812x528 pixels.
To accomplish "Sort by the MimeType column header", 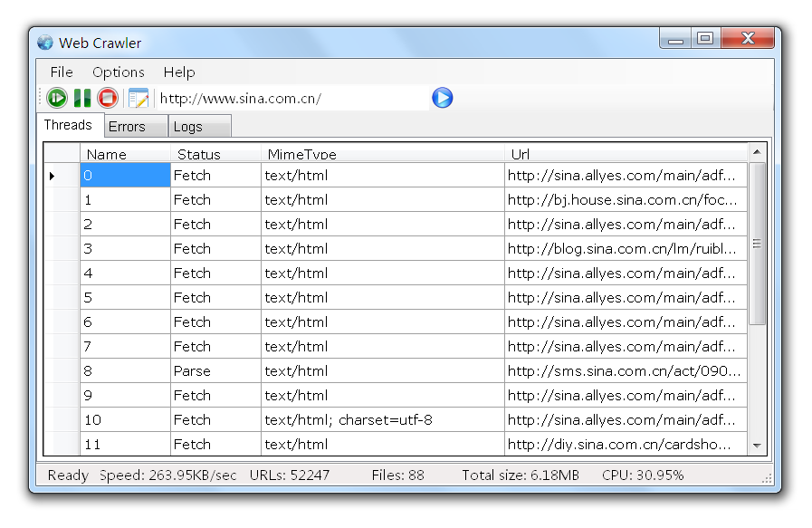I will click(x=382, y=154).
